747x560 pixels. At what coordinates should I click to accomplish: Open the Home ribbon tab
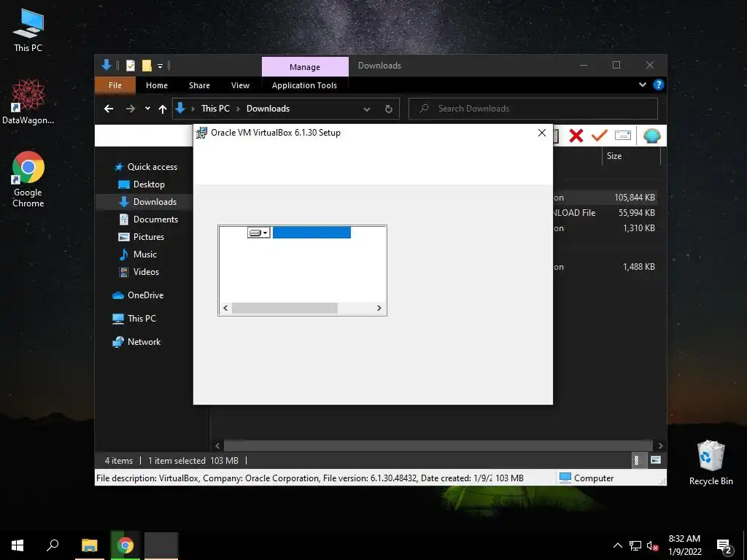pos(157,85)
